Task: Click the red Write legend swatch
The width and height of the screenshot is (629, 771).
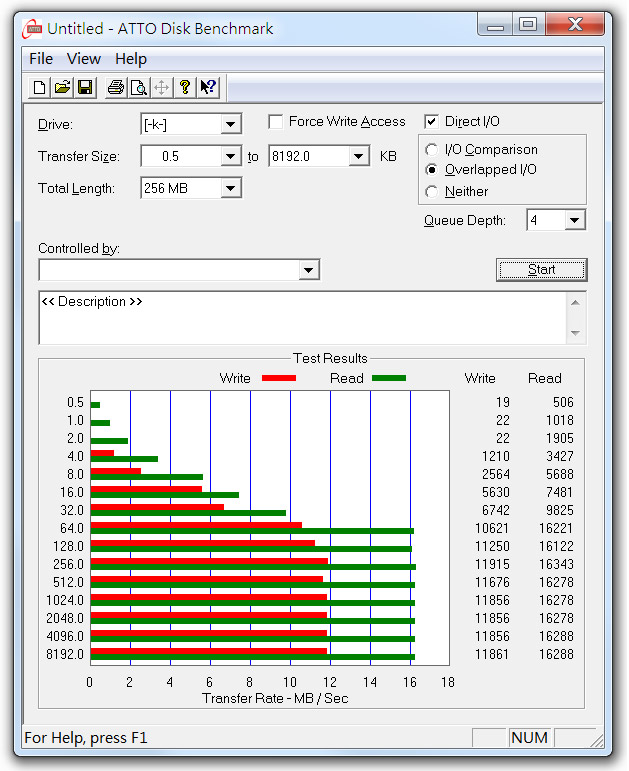Action: 279,378
